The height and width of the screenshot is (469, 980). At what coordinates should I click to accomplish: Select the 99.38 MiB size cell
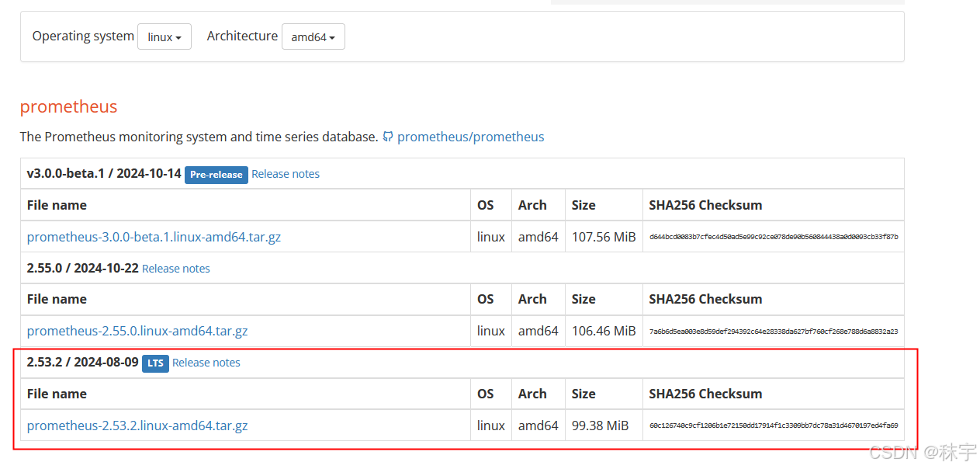pos(604,426)
